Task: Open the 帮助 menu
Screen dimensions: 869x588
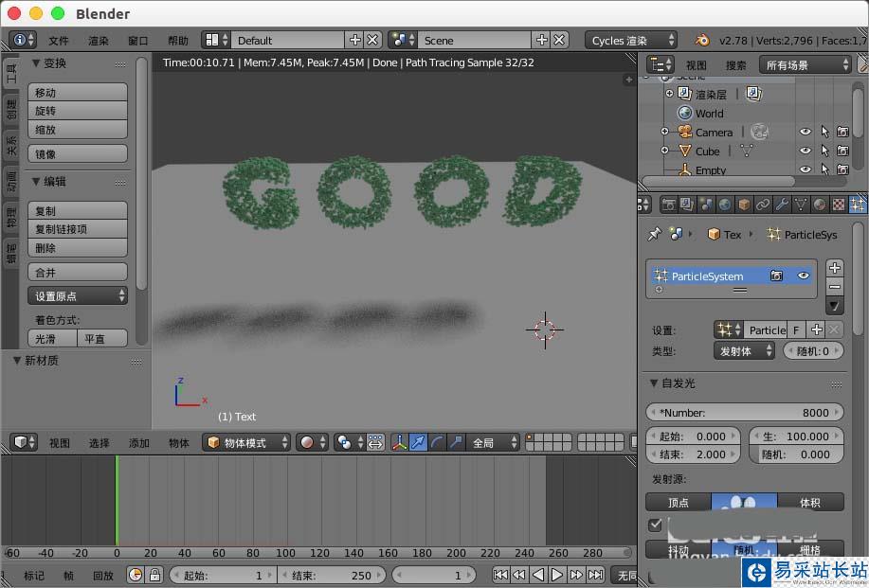Action: [178, 41]
